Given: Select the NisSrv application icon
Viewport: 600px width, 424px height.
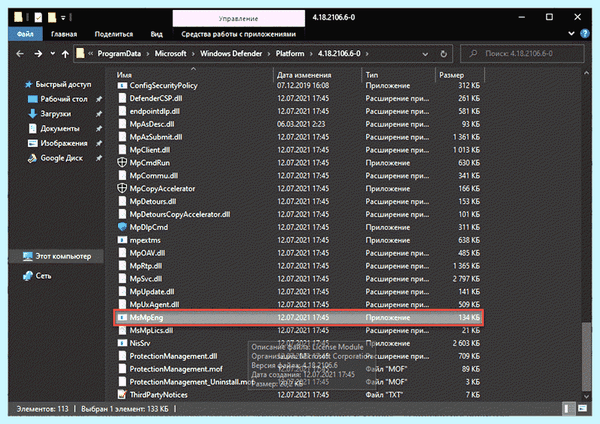Looking at the screenshot, I should [122, 343].
